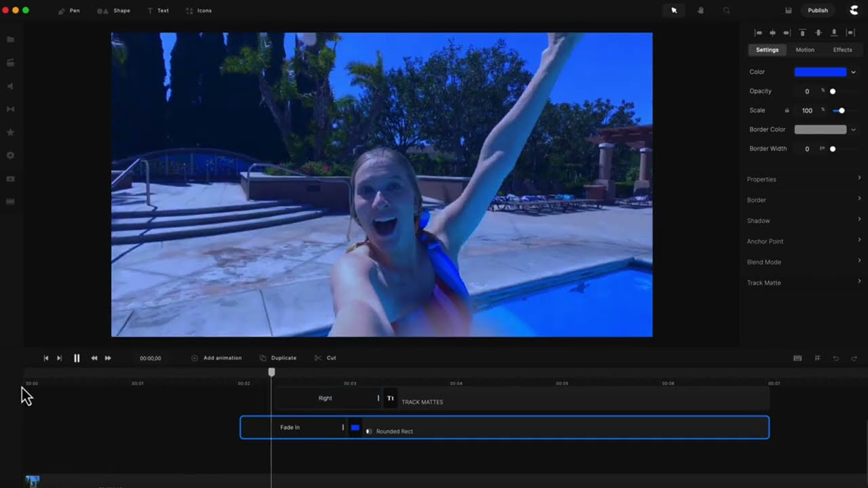Screen dimensions: 868x488
Task: Click the distribute spacing alignment icon
Action: [x=850, y=33]
